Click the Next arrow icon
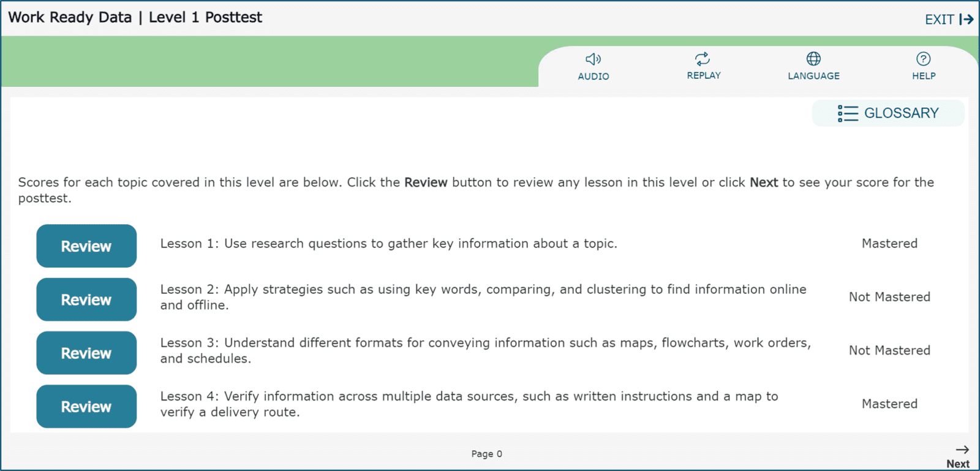 point(962,450)
